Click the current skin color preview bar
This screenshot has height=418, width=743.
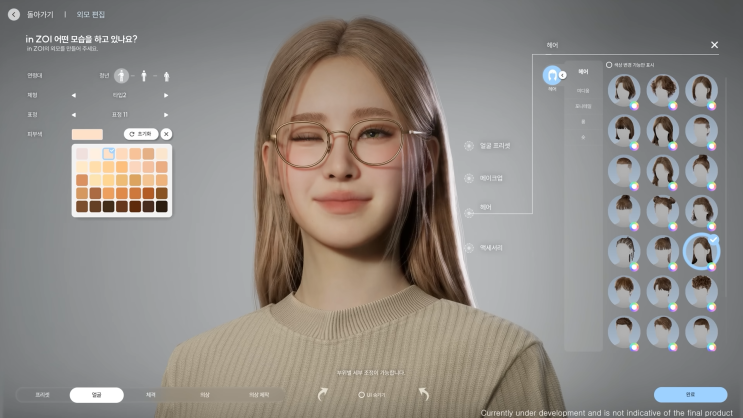[87, 135]
